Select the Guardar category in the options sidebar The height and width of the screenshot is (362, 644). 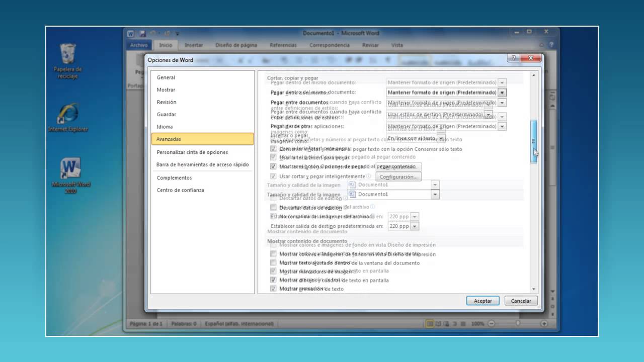tap(166, 114)
